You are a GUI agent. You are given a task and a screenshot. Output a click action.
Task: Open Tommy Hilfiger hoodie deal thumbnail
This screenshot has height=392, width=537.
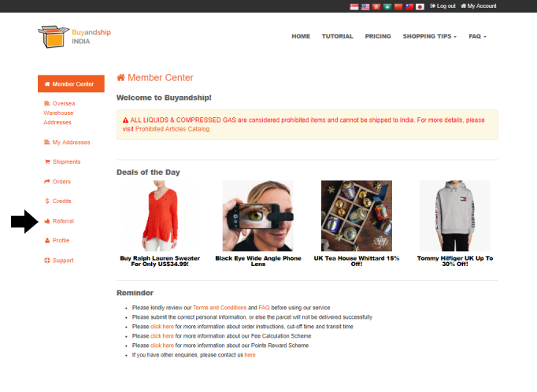pos(455,216)
